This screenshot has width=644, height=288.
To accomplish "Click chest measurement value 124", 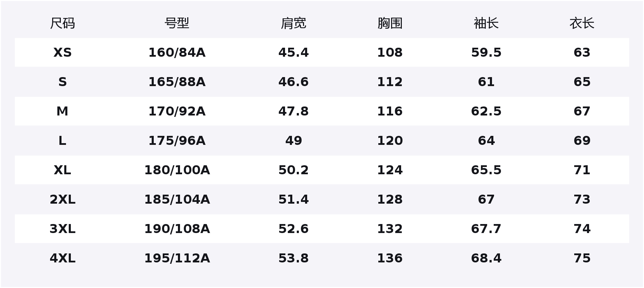I will click(x=390, y=170).
